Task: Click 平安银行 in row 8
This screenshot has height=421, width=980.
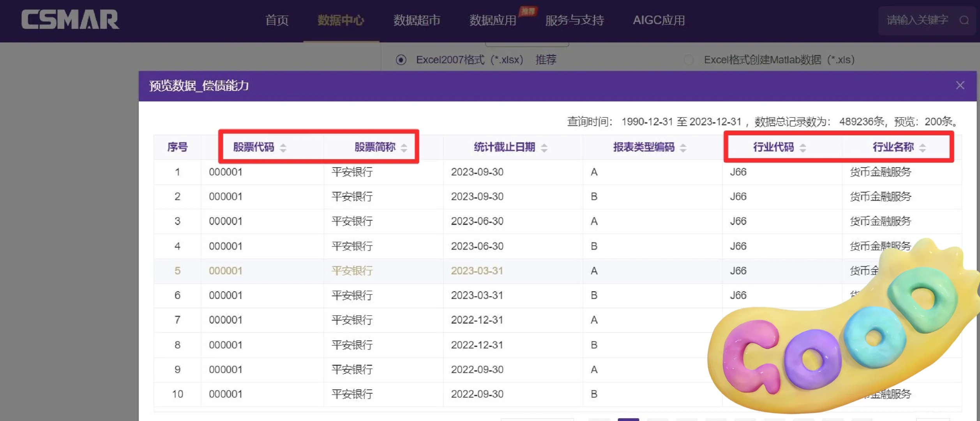Action: [x=352, y=345]
